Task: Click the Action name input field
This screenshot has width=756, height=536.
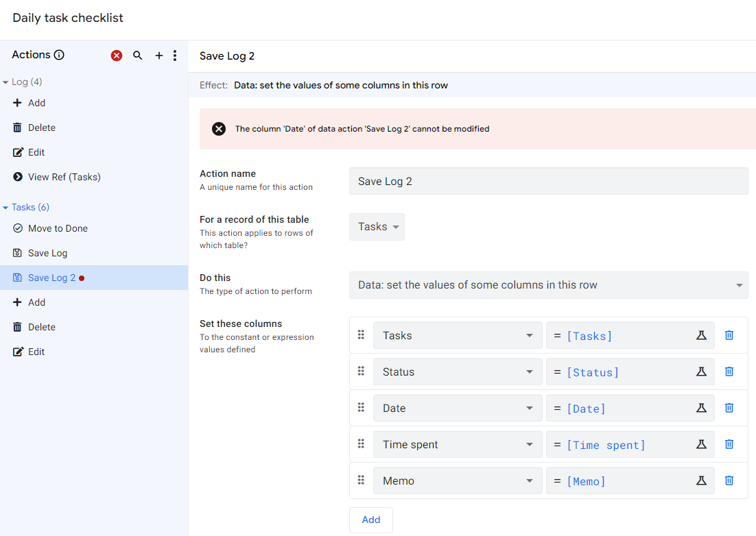Action: coord(548,181)
